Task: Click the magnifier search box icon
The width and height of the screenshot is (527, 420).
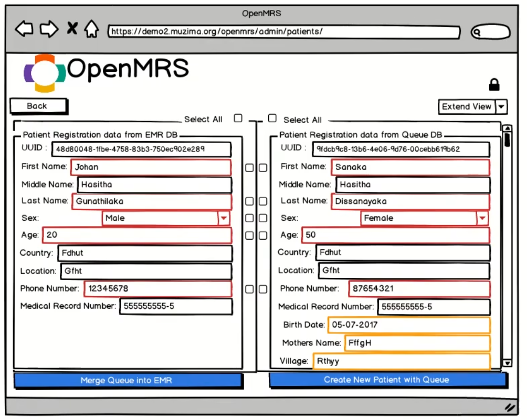Action: [x=490, y=32]
